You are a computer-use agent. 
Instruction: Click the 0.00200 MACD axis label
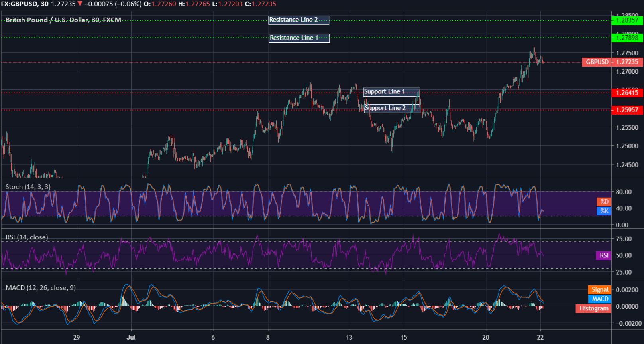point(627,290)
